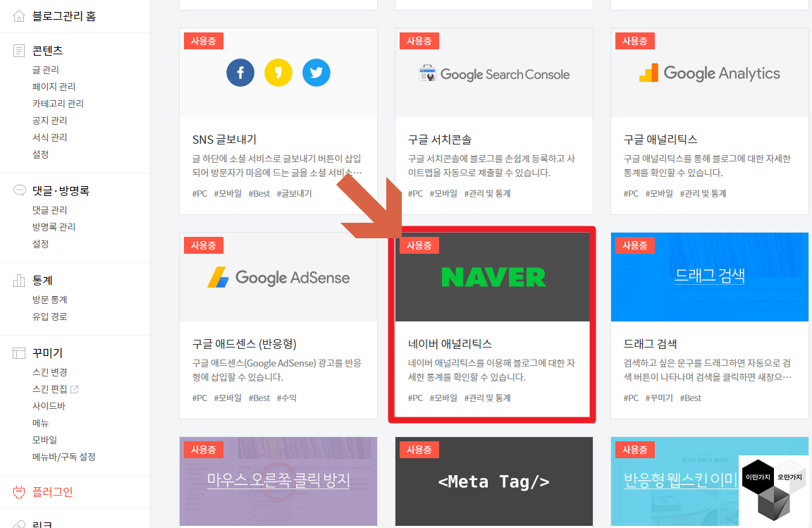812x528 pixels.
Task: Click 사용중 badge on 구글 애드센스 card
Action: point(204,245)
